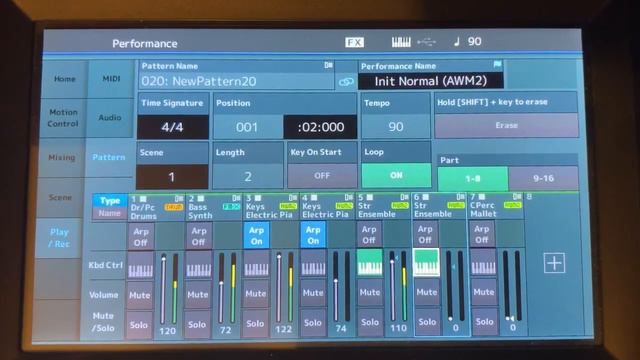
Task: Select part 7 CPerc Mallet header
Action: (x=496, y=206)
